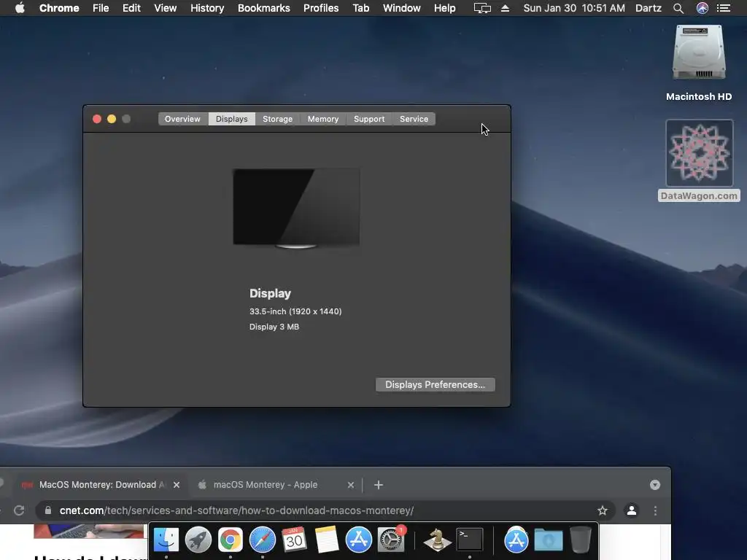Open Spotlight search magnifier in menu bar
This screenshot has height=560, width=747.
click(678, 8)
